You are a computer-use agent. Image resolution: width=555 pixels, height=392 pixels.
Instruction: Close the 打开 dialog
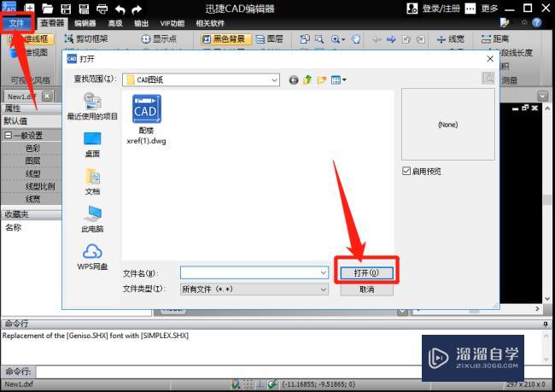490,59
